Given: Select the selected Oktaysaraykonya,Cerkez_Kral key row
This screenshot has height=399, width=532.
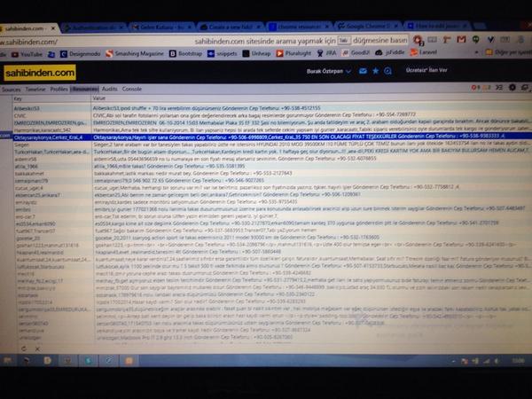Looking at the screenshot, I should pyautogui.click(x=52, y=137).
